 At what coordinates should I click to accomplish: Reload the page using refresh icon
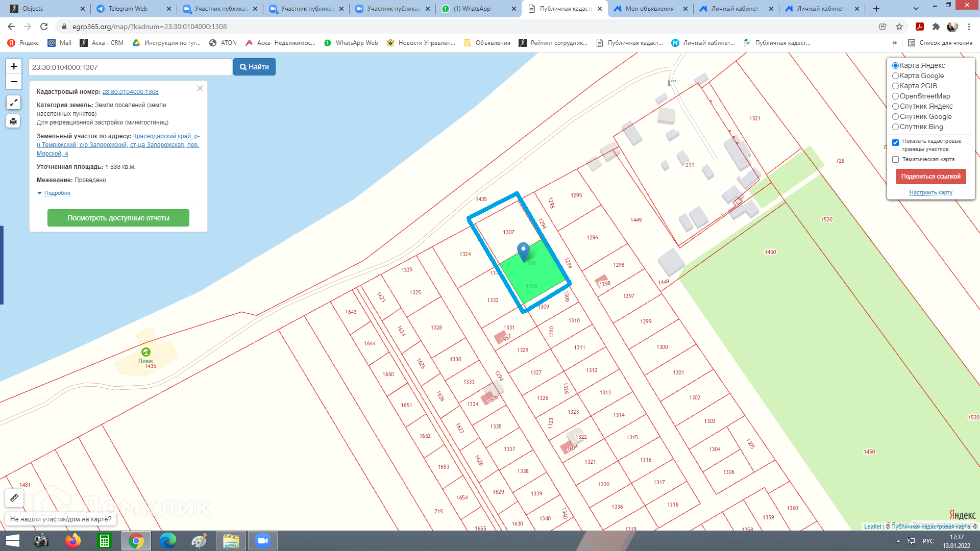point(44,27)
